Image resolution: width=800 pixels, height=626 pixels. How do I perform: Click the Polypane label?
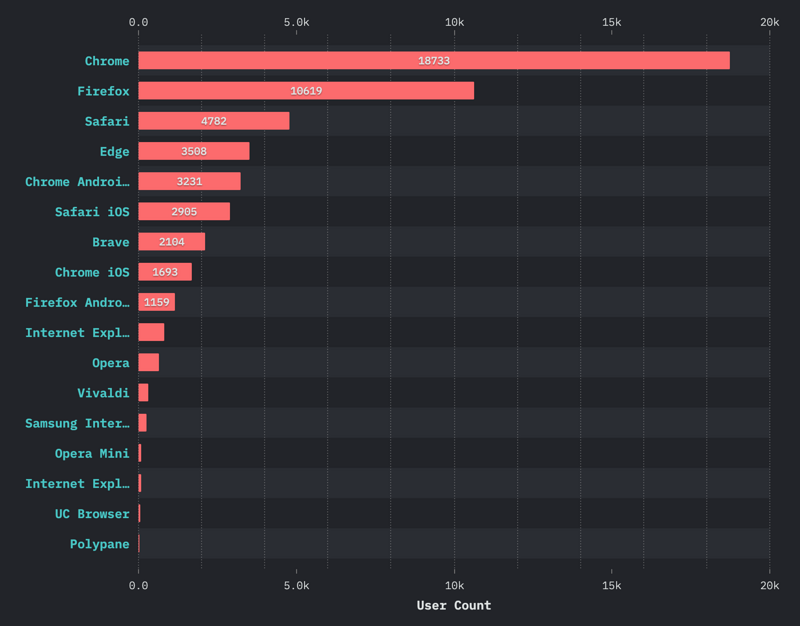tap(99, 544)
